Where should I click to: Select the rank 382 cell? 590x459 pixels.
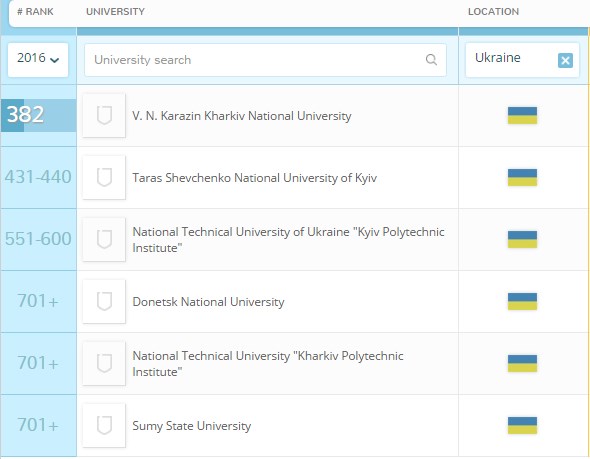coord(38,115)
